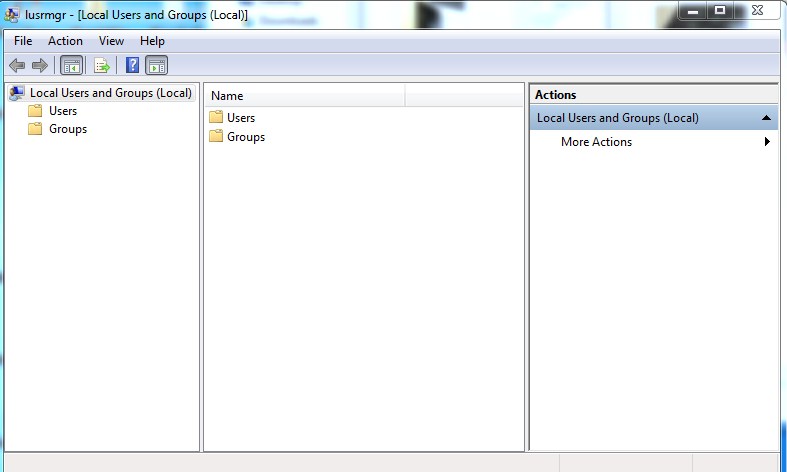Click the lusrmgr title bar app icon
The height and width of the screenshot is (472, 787).
pyautogui.click(x=12, y=15)
